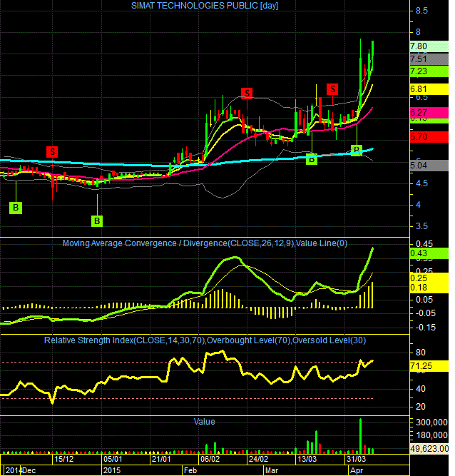Click the chart title SIMAT TECHNOLOGIES PUBLIC [day]
The height and width of the screenshot is (476, 455).
pos(205,6)
